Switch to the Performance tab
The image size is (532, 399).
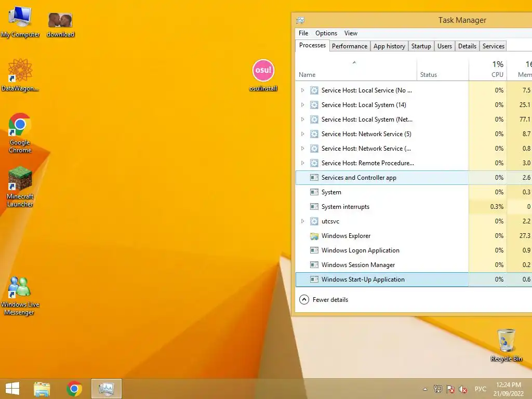[350, 46]
